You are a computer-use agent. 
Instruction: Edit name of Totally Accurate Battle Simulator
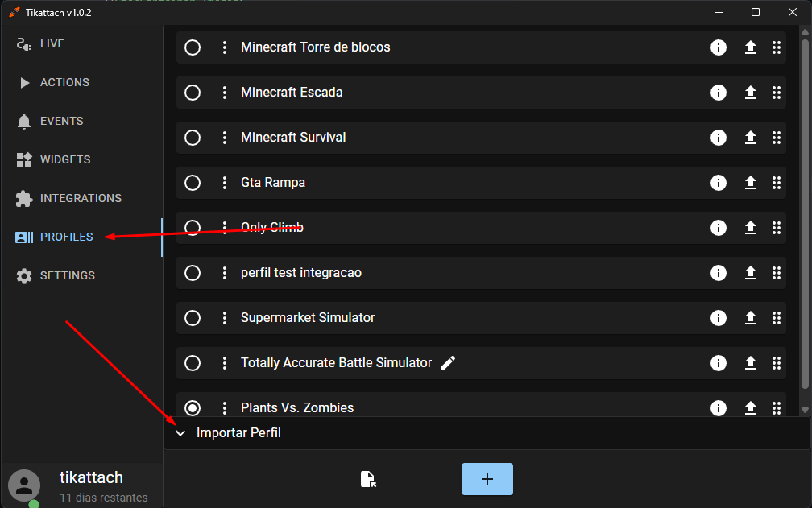point(448,363)
